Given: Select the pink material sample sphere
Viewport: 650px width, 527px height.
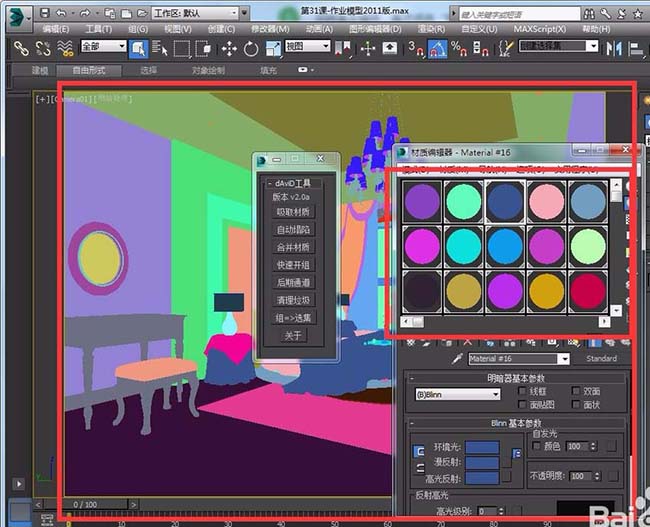Looking at the screenshot, I should tap(547, 200).
